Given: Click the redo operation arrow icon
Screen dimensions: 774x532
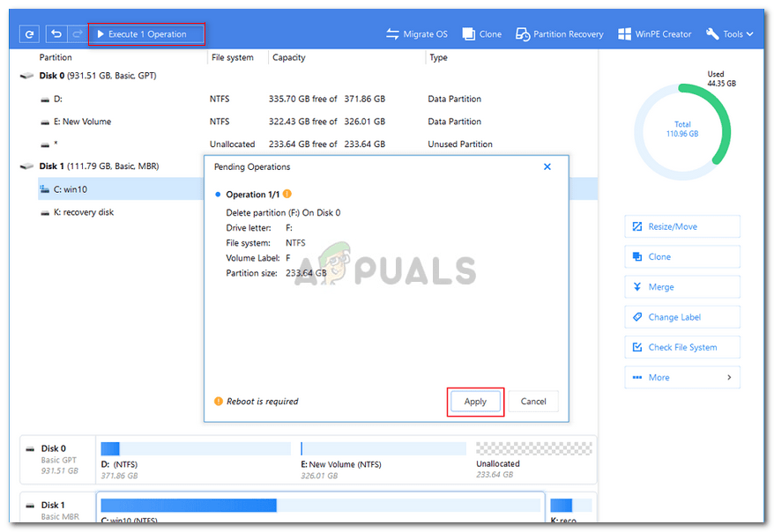Looking at the screenshot, I should click(76, 33).
